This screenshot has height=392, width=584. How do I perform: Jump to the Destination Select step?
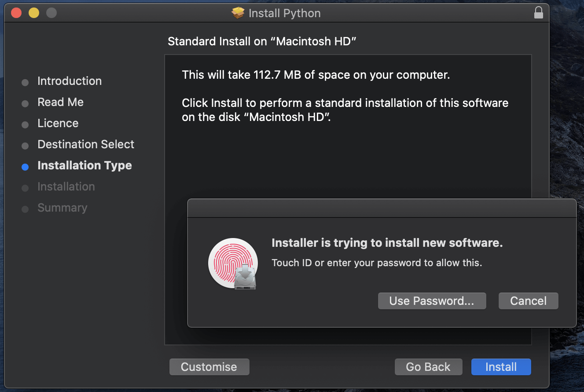tap(86, 144)
